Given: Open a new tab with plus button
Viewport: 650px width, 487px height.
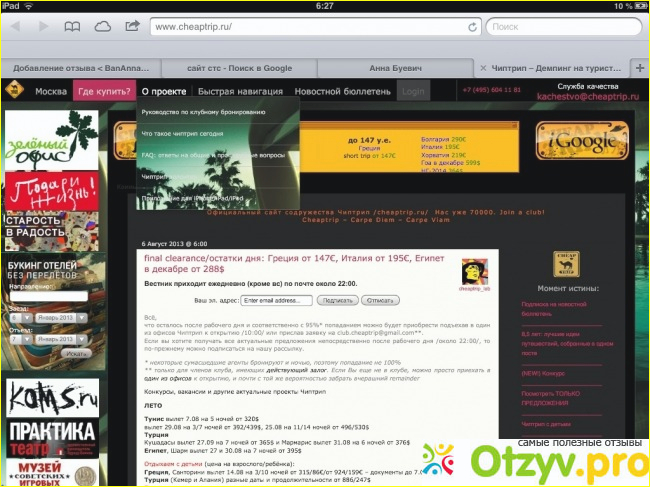Looking at the screenshot, I should tap(640, 68).
